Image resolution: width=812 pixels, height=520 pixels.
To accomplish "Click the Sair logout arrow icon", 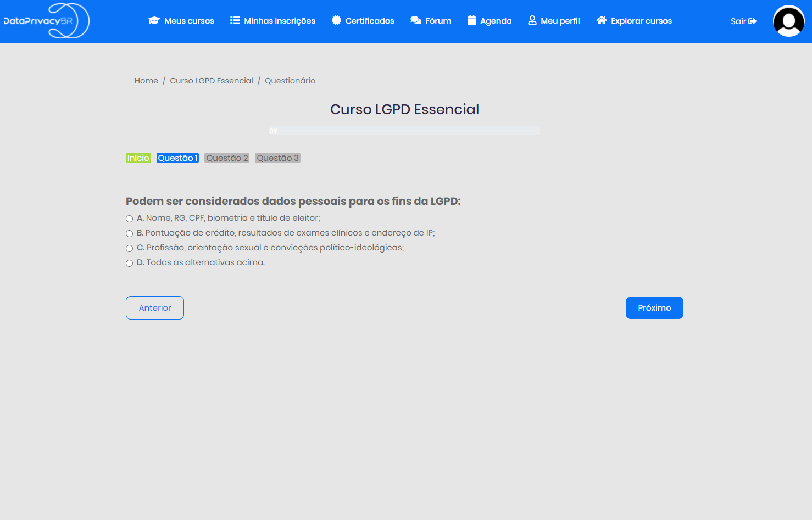I will (x=753, y=21).
